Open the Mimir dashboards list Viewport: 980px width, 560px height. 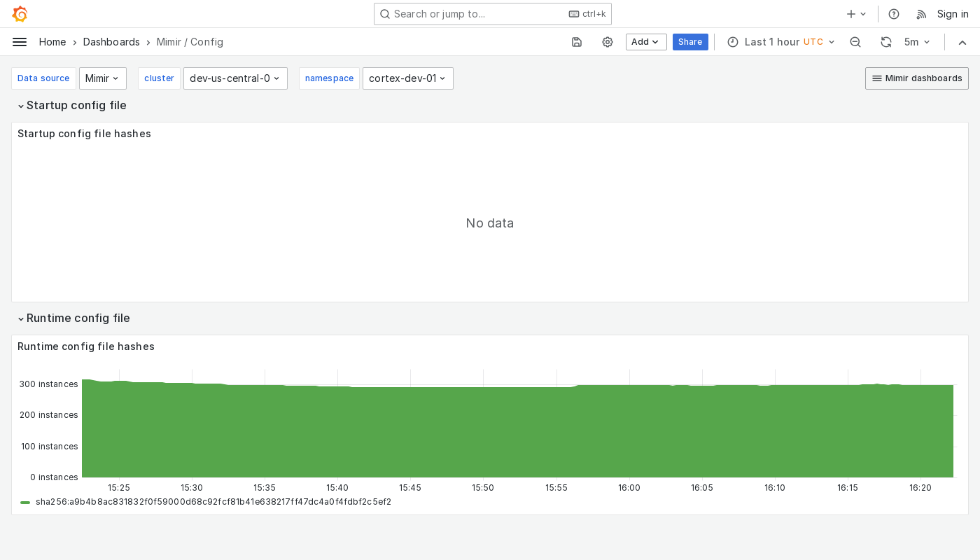point(917,78)
